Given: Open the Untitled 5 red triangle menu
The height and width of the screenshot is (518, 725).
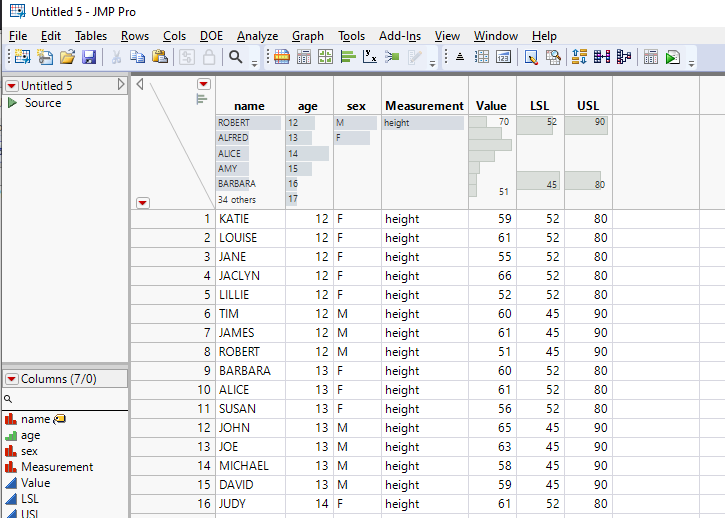Looking at the screenshot, I should coord(12,86).
